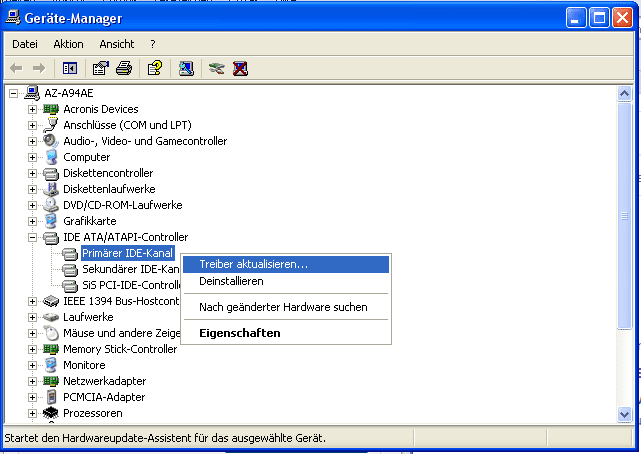Expand Audio-, Video- und Gamecontroller node
Viewport: 641px width, 454px height.
point(32,141)
